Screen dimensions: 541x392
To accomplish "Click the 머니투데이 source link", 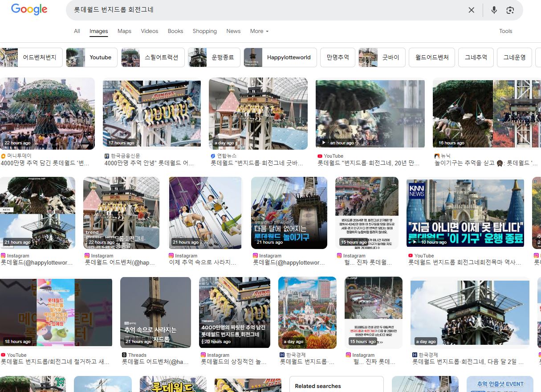I will tap(19, 156).
